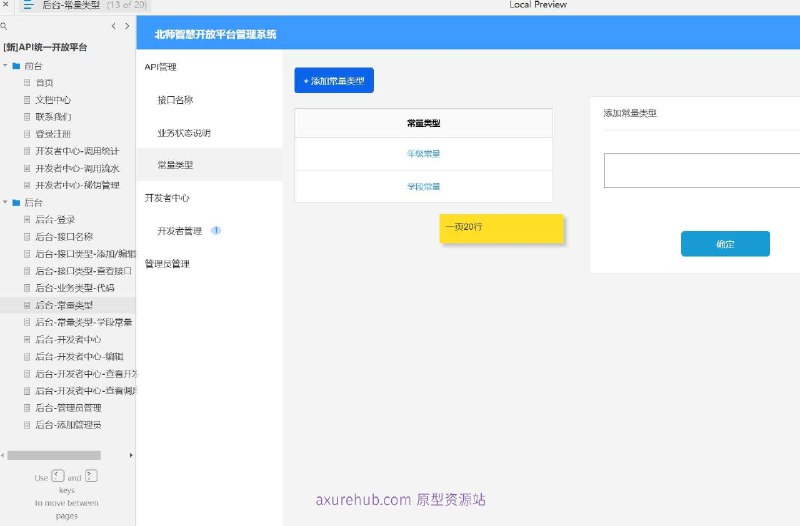Open the 年级常量 link in table
This screenshot has height=526, width=800.
[x=423, y=154]
